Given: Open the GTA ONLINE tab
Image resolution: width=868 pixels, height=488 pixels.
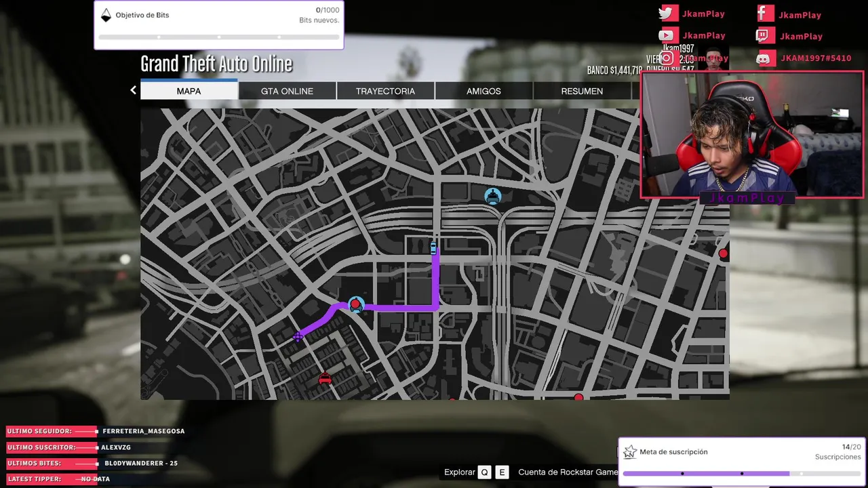Looking at the screenshot, I should click(287, 91).
